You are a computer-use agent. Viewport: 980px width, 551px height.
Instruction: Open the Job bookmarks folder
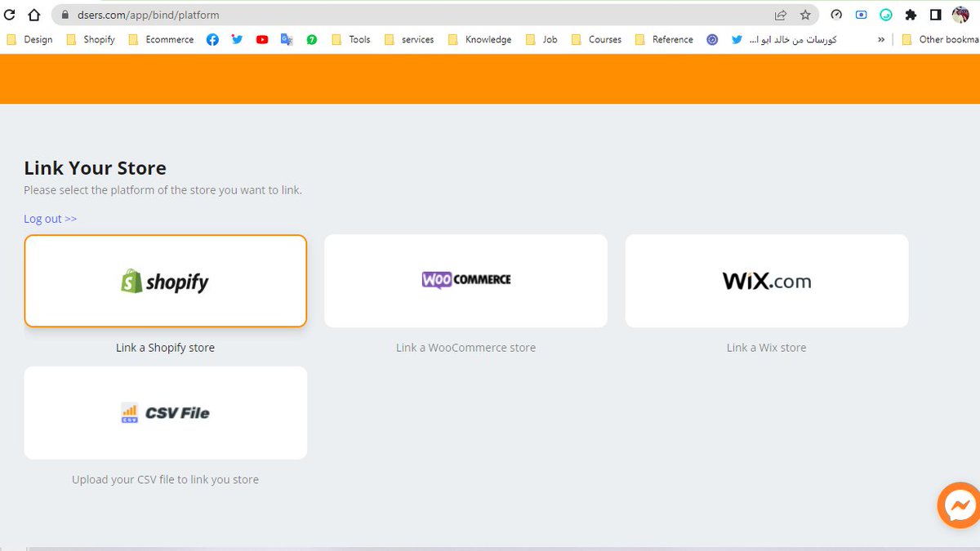click(x=541, y=39)
